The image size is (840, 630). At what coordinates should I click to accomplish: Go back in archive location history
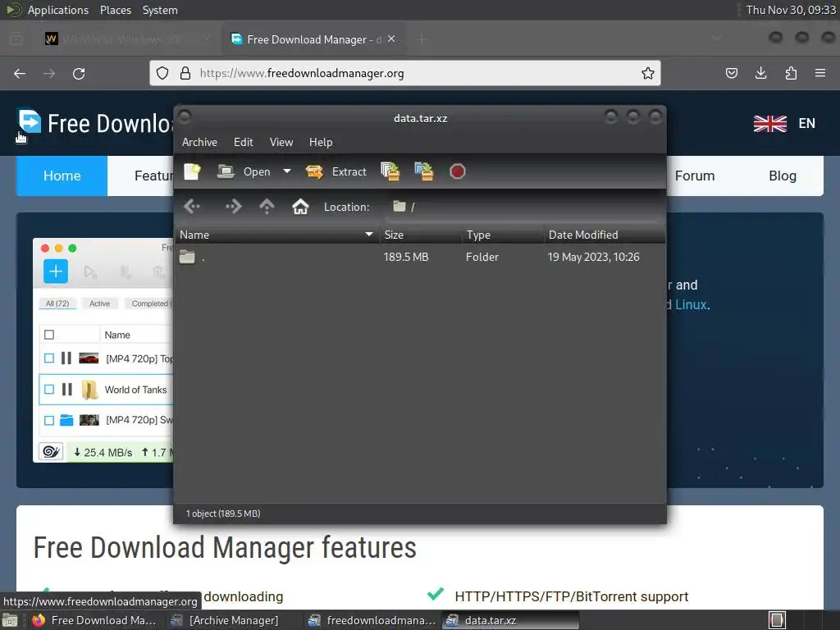tap(192, 207)
